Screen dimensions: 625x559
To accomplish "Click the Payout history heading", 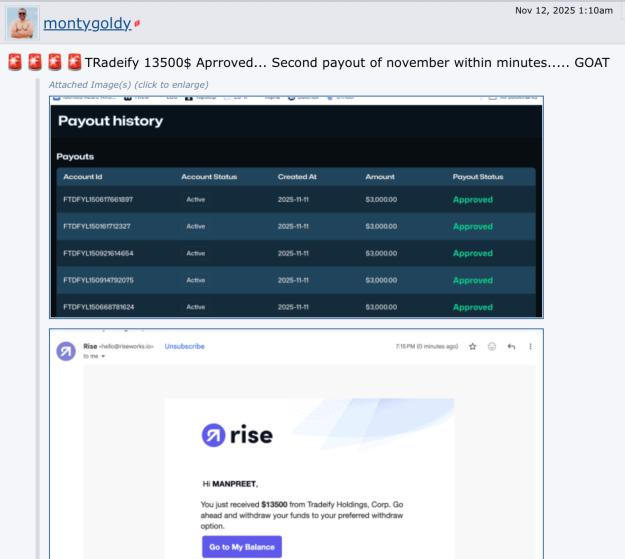I will tap(110, 121).
